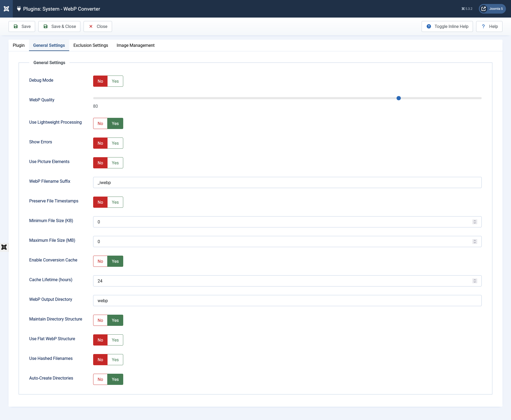Screen dimensions: 511x420
Task: Set Debug Mode to Yes
Action: pyautogui.click(x=115, y=81)
